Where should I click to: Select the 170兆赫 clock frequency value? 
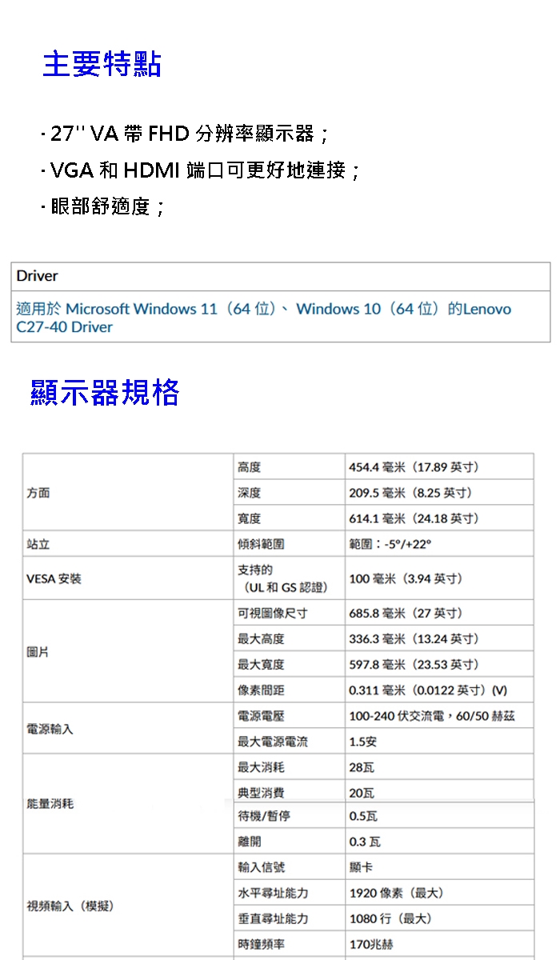(371, 945)
